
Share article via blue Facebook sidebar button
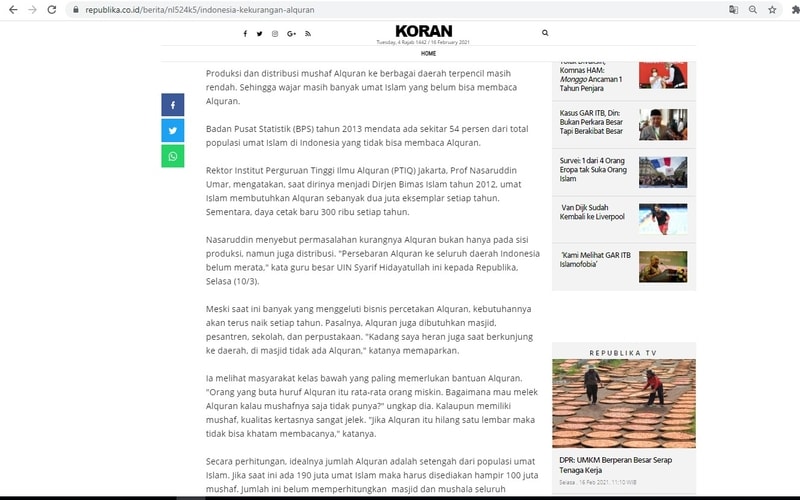(x=172, y=105)
